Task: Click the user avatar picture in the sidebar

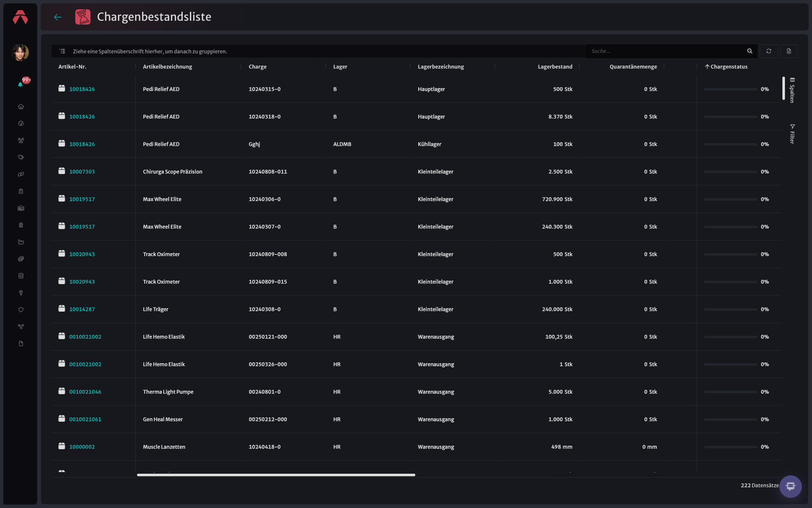Action: (x=20, y=52)
